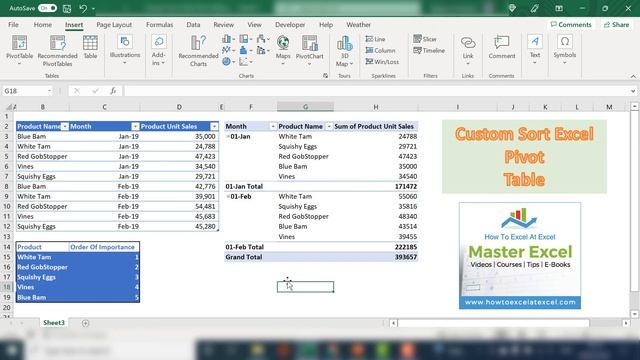Switch to the Home tab
Viewport: 640px width, 360px height.
tap(42, 25)
